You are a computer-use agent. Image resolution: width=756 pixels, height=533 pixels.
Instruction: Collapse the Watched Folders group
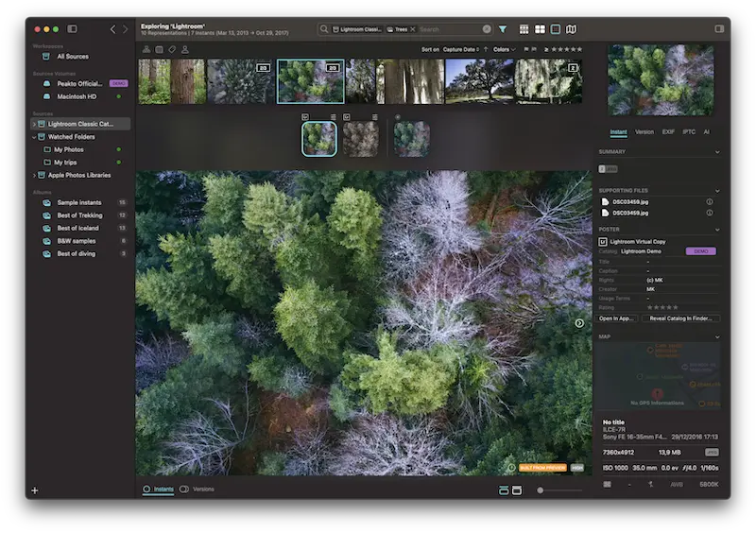coord(34,137)
